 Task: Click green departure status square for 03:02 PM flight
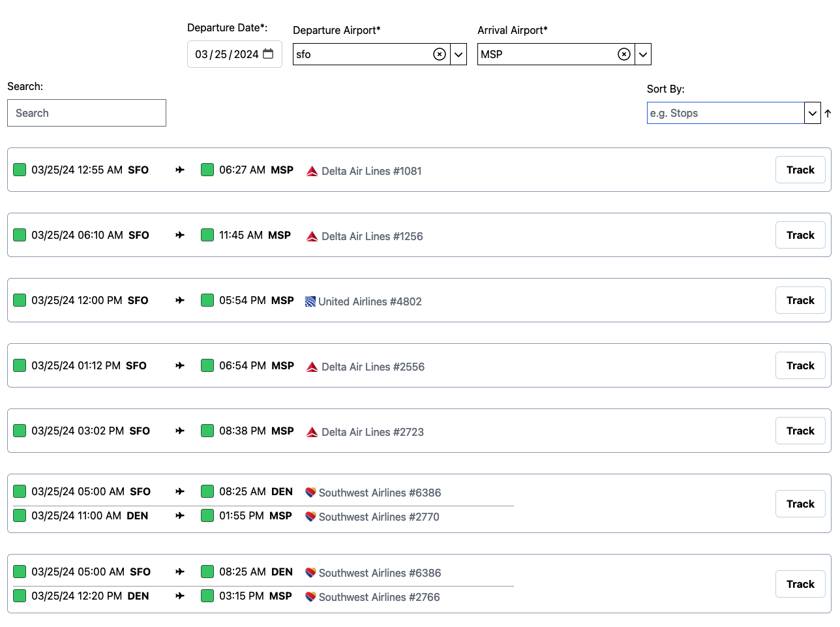pyautogui.click(x=20, y=431)
